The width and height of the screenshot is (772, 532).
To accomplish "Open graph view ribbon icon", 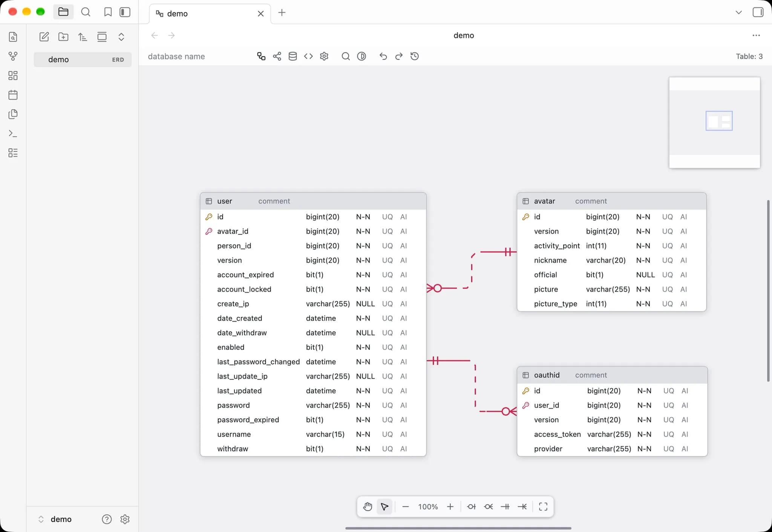I will 13,56.
